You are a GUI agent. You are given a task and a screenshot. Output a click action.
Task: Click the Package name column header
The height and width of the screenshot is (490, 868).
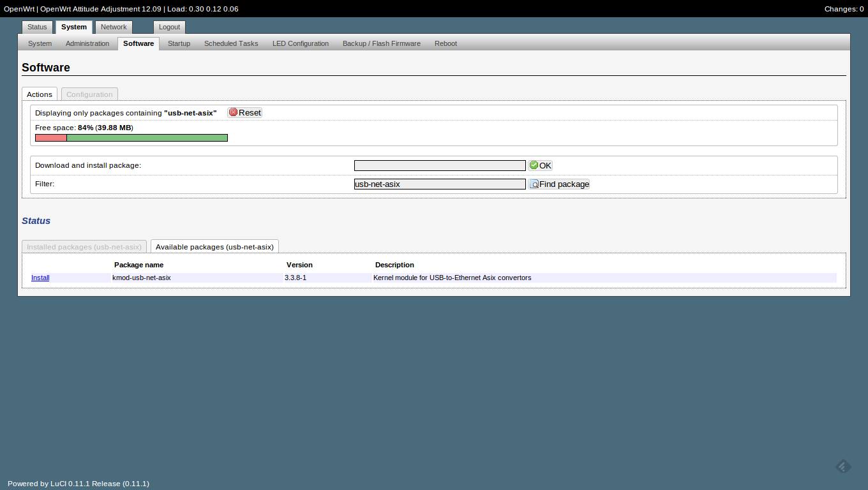tap(138, 265)
